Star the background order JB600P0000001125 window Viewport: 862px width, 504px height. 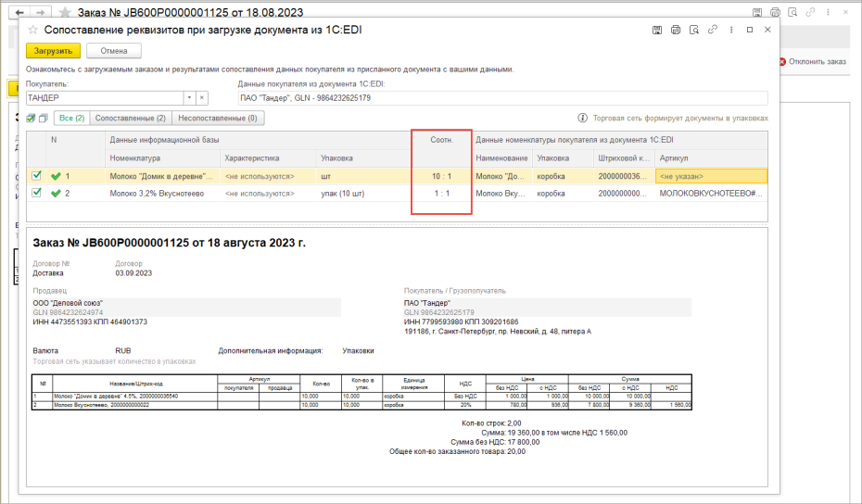65,12
